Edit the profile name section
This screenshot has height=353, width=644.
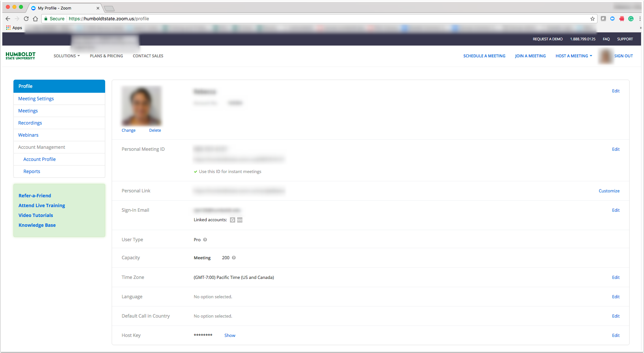tap(616, 91)
